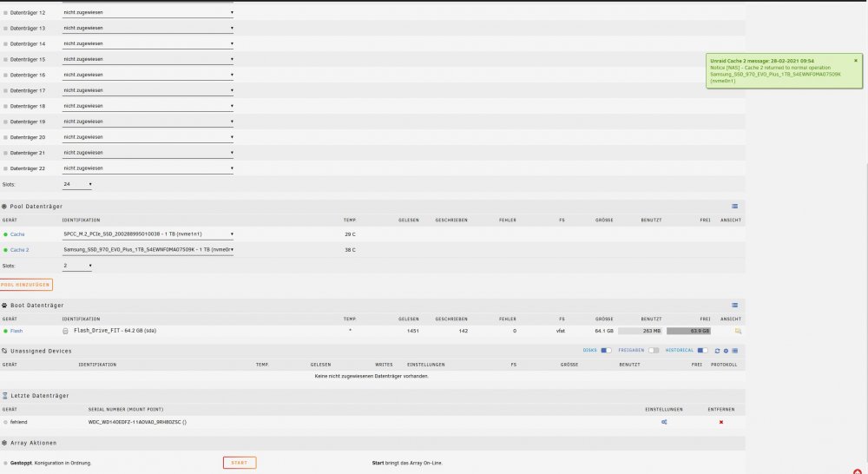Screen dimensions: 868x474
Task: Click status dot beside Gestoppt
Action: tap(5, 463)
